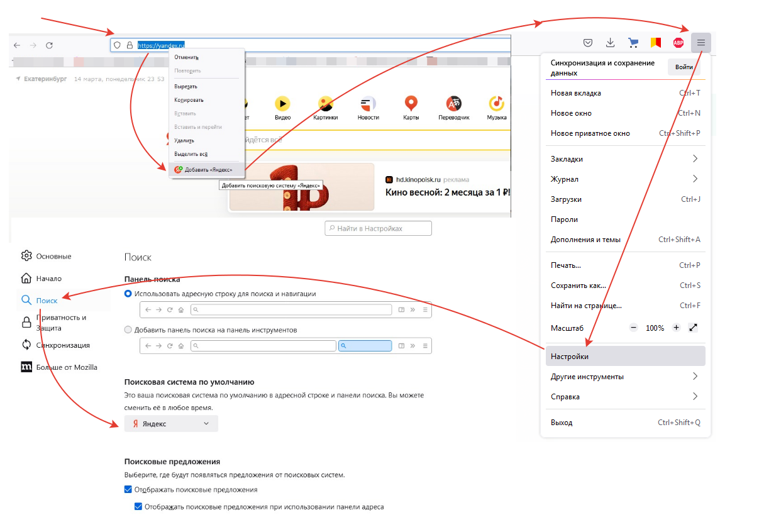
Task: Increase zoom with the plus button
Action: coord(676,328)
